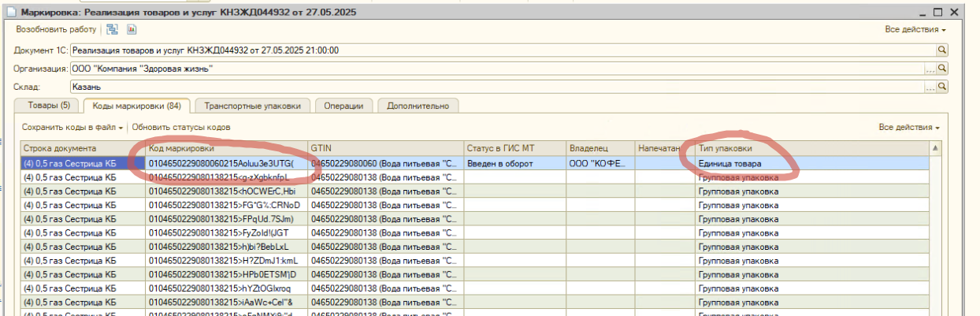The image size is (980, 316).
Task: Open Склад record with magnifier icon
Action: 941,87
